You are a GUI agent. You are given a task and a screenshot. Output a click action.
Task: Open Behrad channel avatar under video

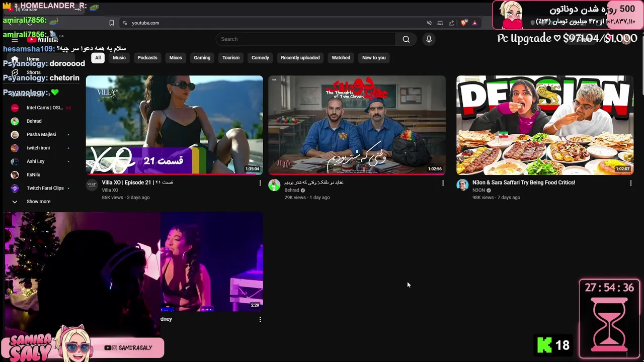pos(274,185)
